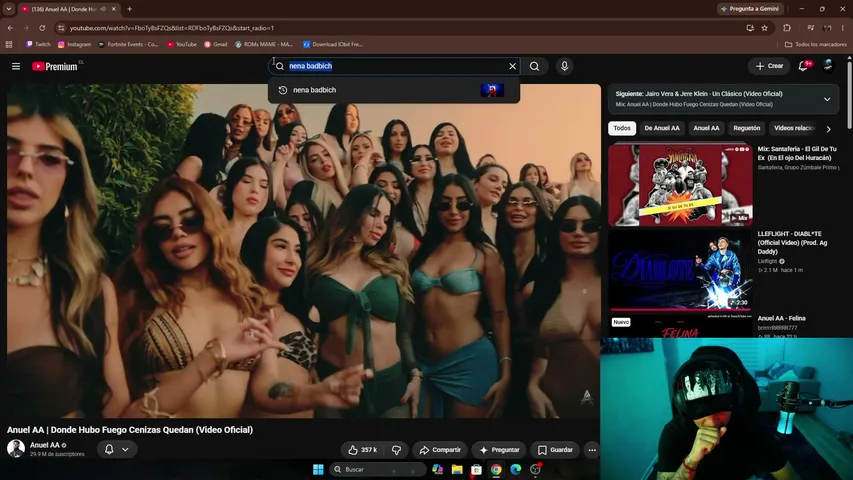Viewport: 853px width, 480px height.
Task: Open the YouTube bookmark
Action: pos(182,44)
